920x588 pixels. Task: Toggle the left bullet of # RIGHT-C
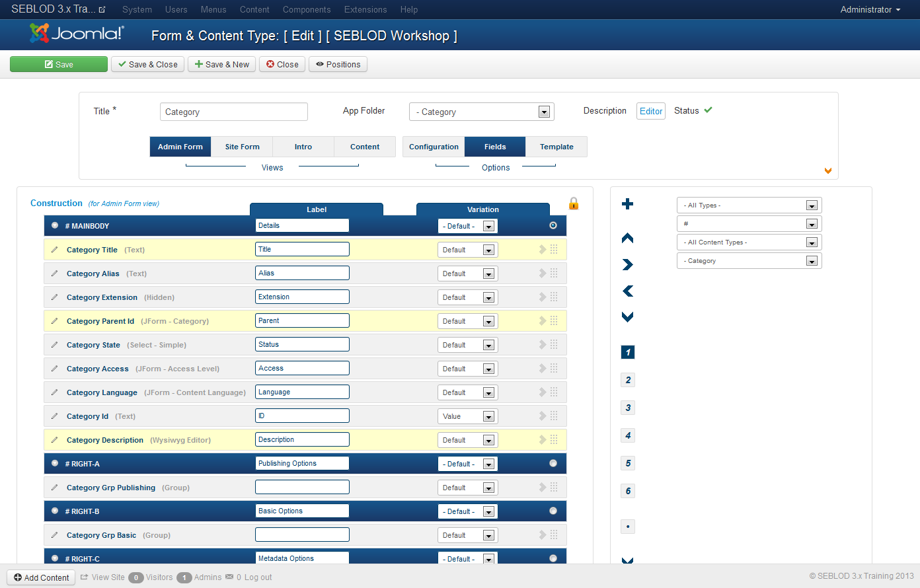click(x=55, y=558)
